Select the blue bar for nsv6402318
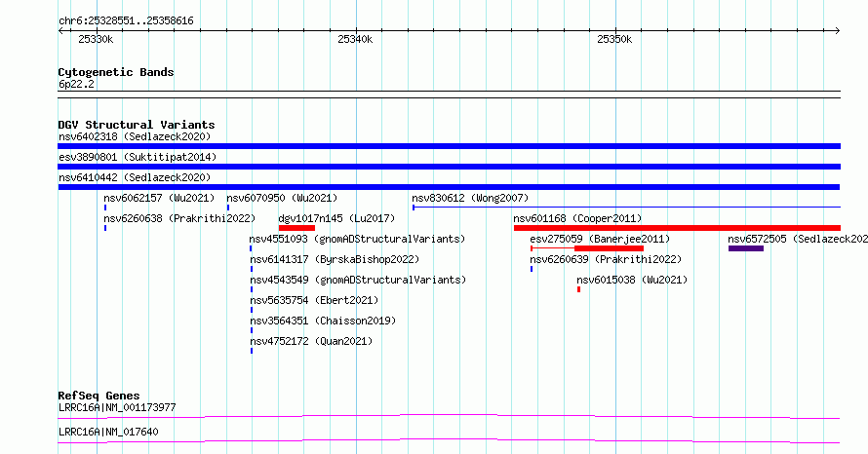The height and width of the screenshot is (454, 868). coord(449,146)
